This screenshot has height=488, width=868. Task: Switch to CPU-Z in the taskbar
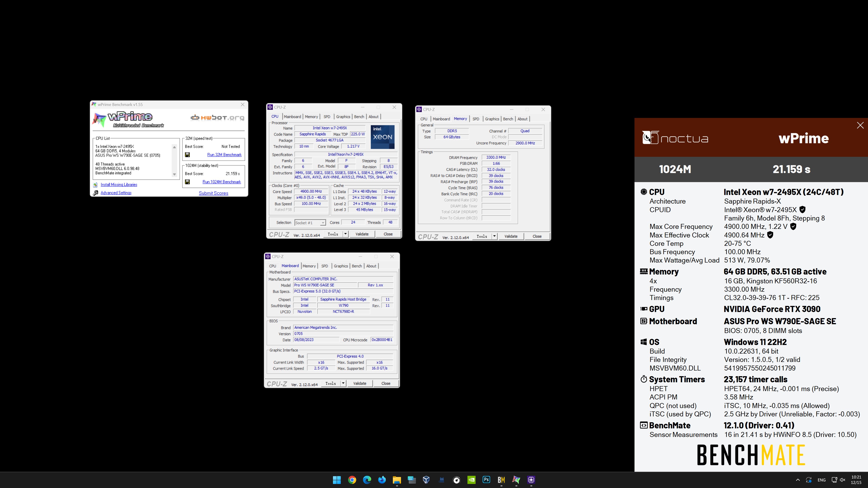point(531,480)
